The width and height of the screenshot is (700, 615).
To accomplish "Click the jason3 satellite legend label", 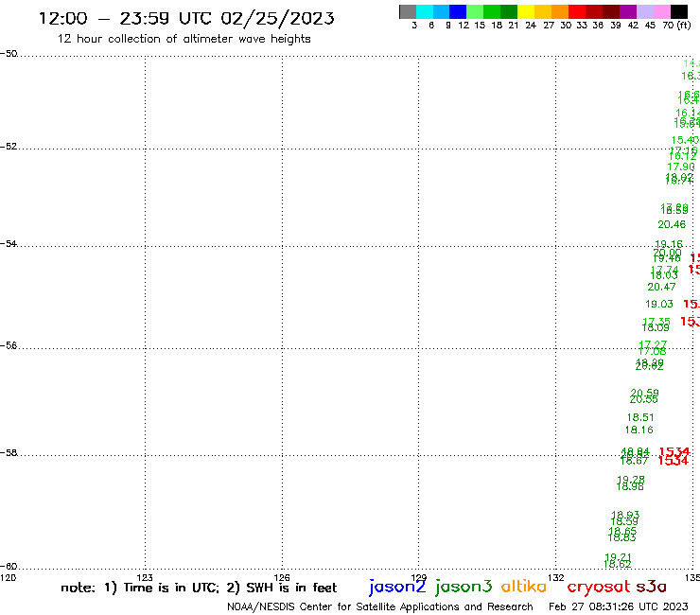I will (x=464, y=587).
